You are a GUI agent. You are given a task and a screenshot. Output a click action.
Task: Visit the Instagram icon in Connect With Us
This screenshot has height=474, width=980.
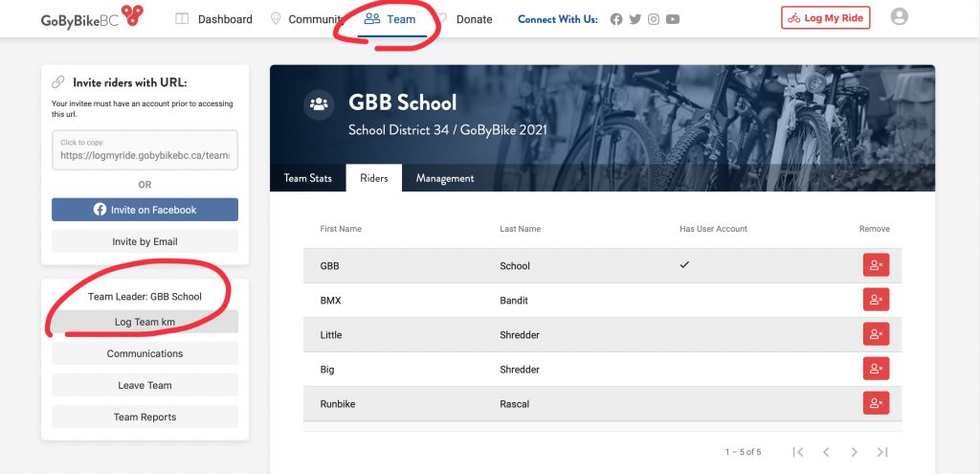tap(654, 19)
